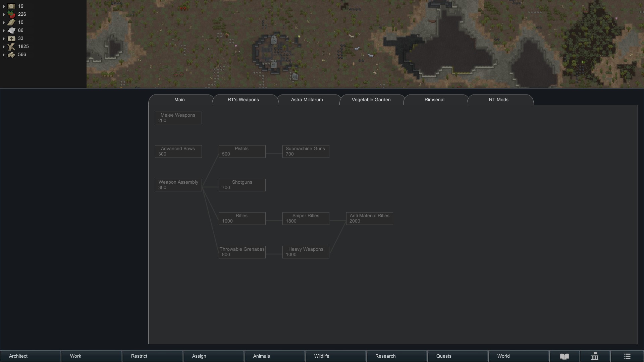Open the Astra Militarum tab
644x362 pixels.
point(307,100)
